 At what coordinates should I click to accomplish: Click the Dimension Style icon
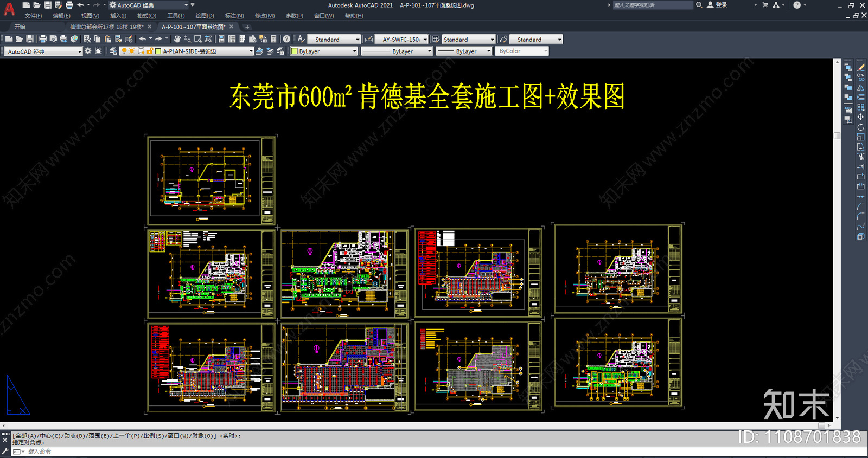tap(369, 39)
